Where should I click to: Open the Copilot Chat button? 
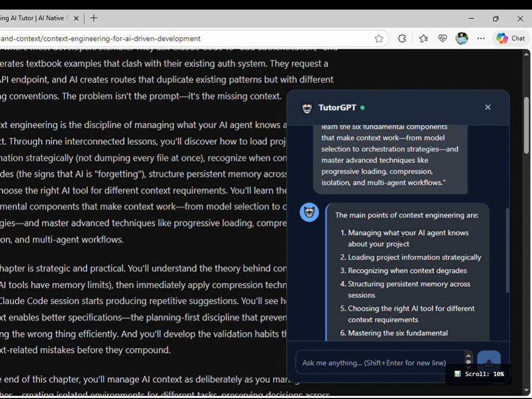click(x=511, y=38)
